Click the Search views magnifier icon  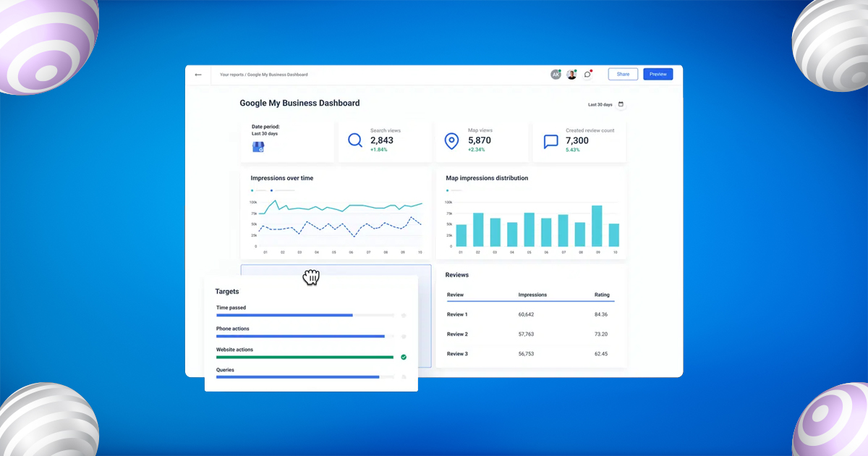pyautogui.click(x=355, y=140)
